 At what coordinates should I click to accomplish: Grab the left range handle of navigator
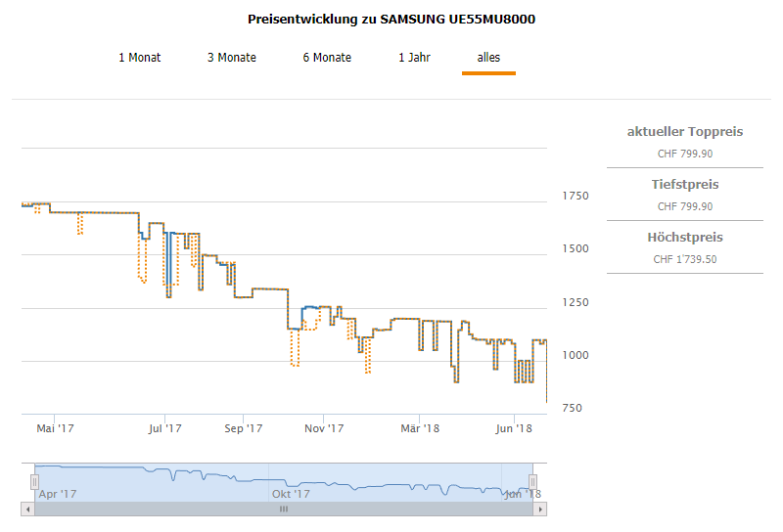[x=34, y=482]
